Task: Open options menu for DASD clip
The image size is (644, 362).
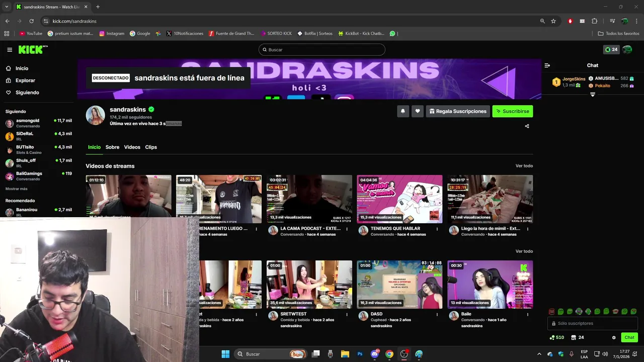Action: click(437, 314)
